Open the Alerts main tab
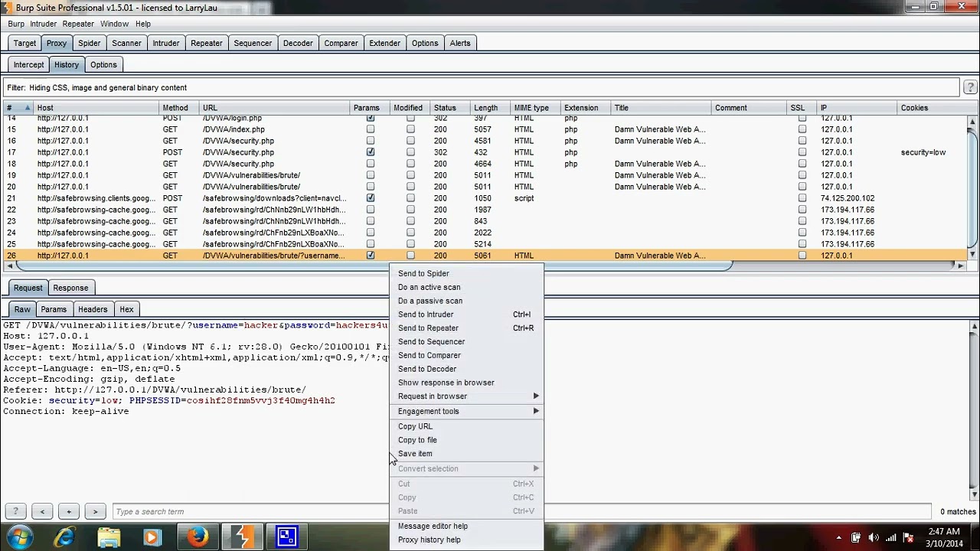The height and width of the screenshot is (551, 980). click(x=460, y=43)
